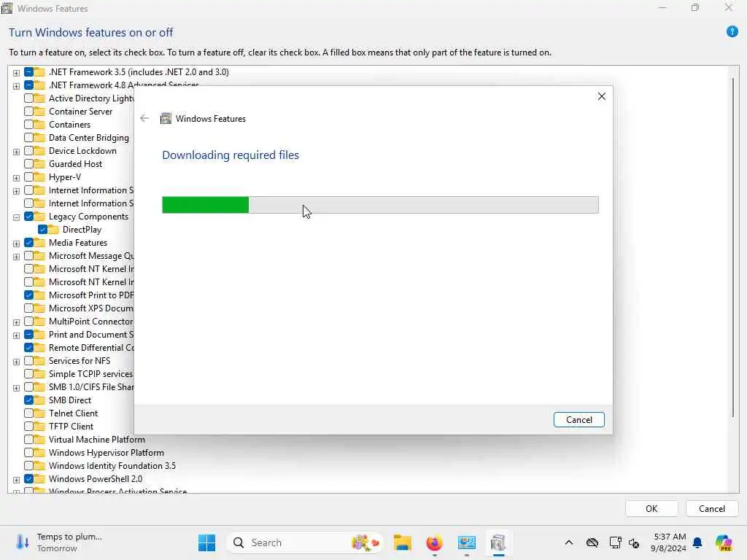
Task: Uncheck the DirectPlay checkbox
Action: point(42,230)
